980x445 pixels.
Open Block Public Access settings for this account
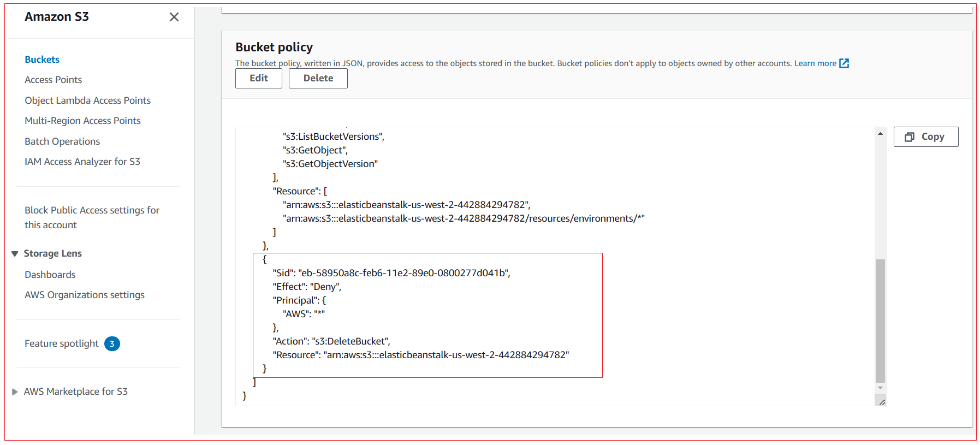(x=92, y=217)
